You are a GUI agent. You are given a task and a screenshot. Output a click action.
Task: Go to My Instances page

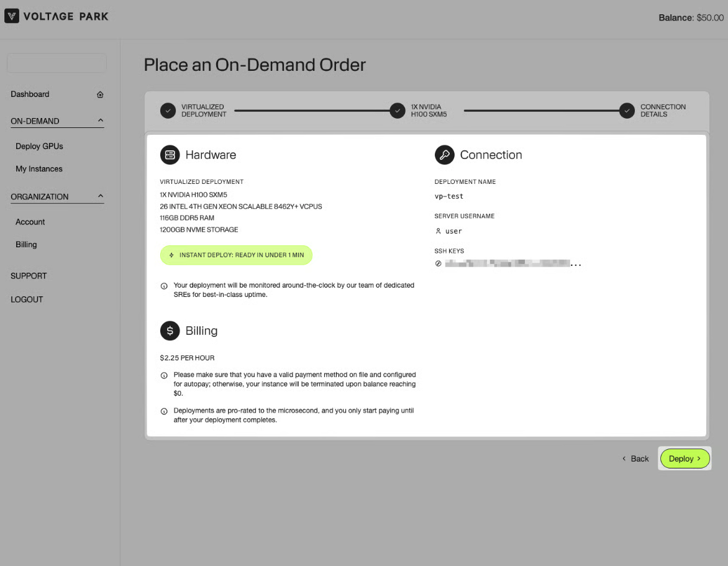[39, 169]
